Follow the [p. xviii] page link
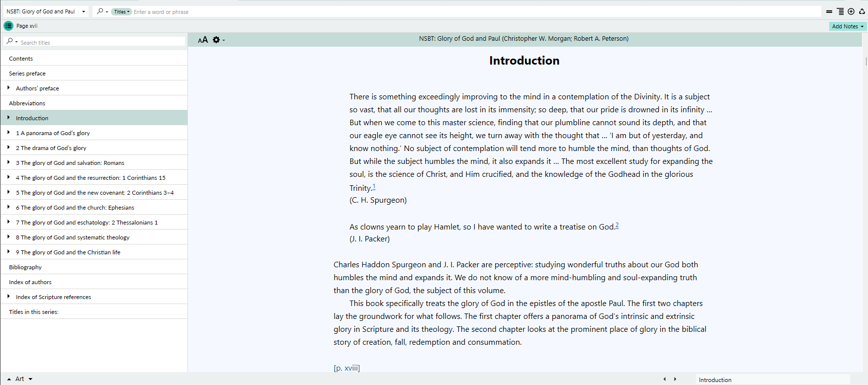 (347, 368)
